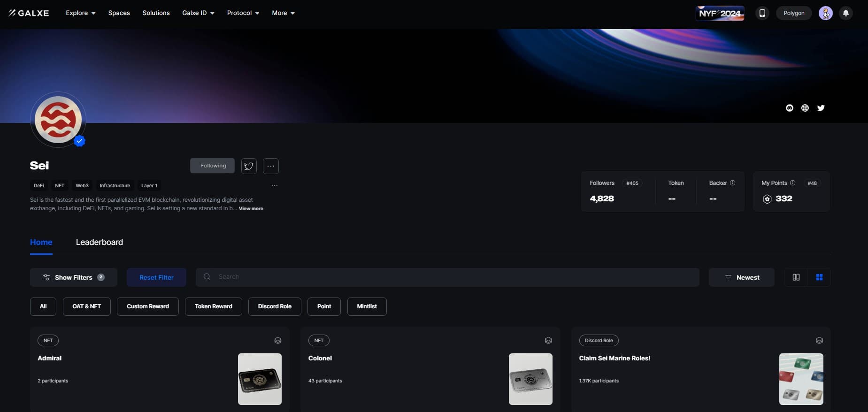Click the DeFi tag
The image size is (868, 412).
(39, 185)
